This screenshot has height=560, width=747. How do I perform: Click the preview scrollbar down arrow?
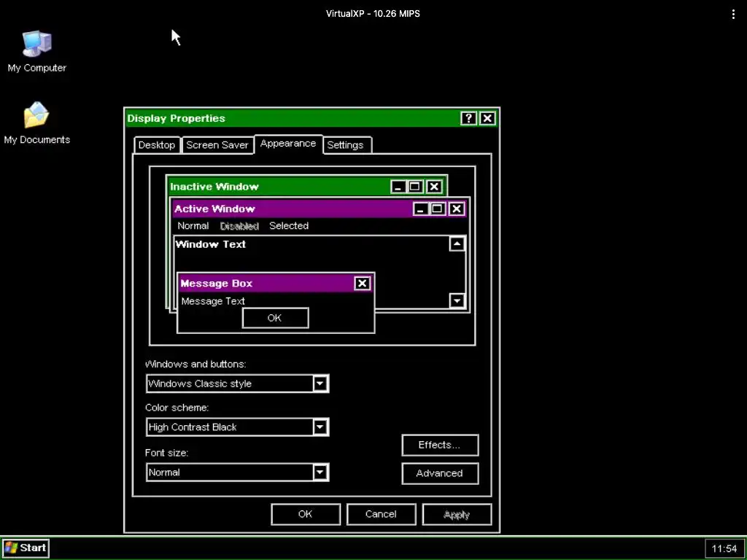pos(457,300)
